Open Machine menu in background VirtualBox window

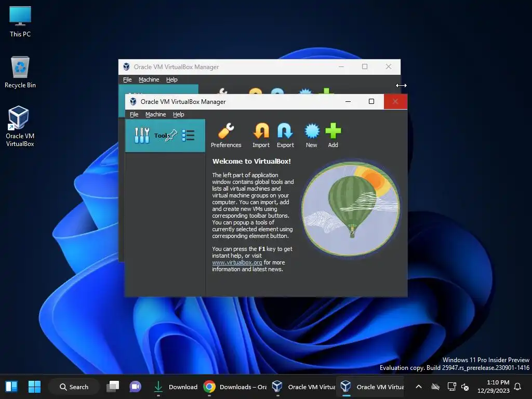tap(149, 79)
